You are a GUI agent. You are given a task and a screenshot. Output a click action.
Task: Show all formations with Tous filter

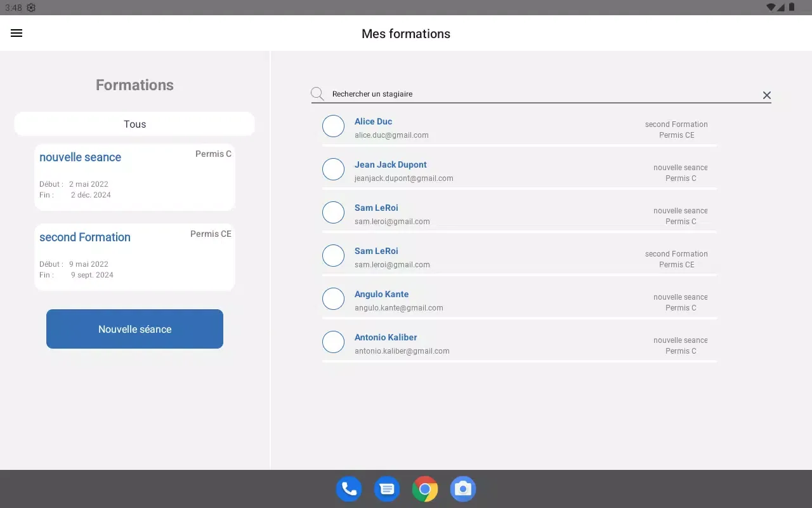(x=134, y=124)
